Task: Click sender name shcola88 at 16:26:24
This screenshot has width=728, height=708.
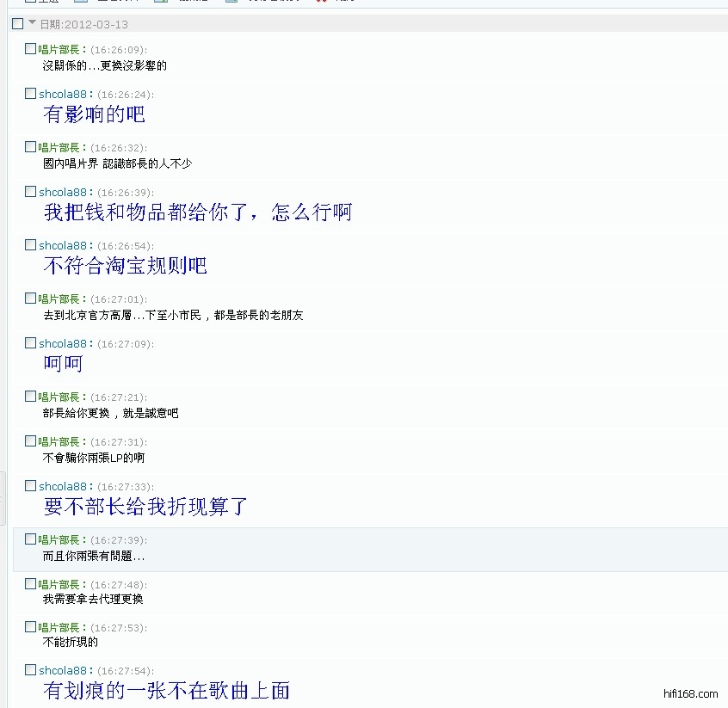Action: pos(63,95)
